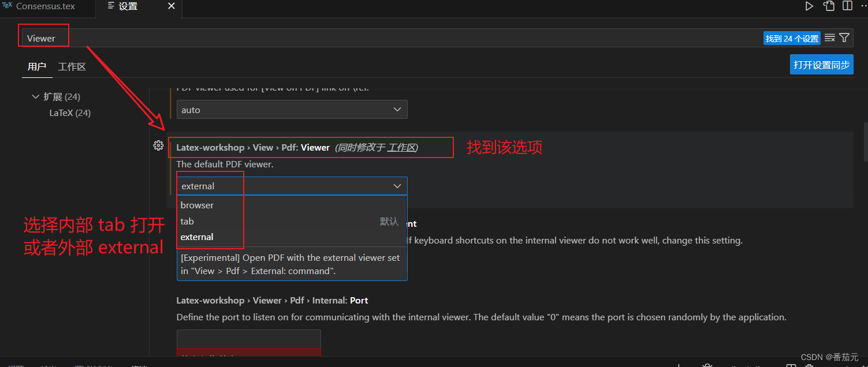This screenshot has width=868, height=367.
Task: Choose external from the viewer list
Action: 292,237
